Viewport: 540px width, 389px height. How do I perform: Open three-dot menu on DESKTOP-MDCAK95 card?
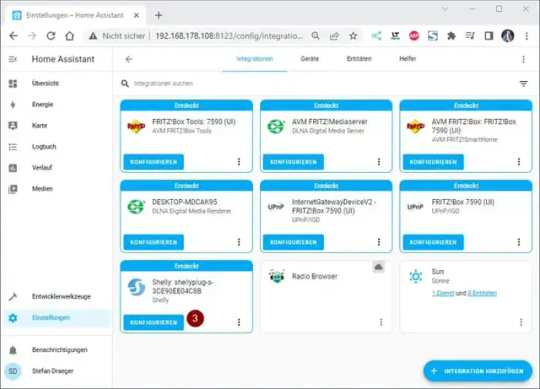coord(239,242)
